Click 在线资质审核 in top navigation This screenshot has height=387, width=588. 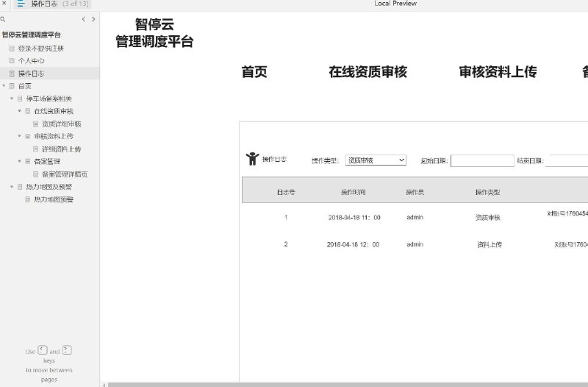pyautogui.click(x=368, y=71)
